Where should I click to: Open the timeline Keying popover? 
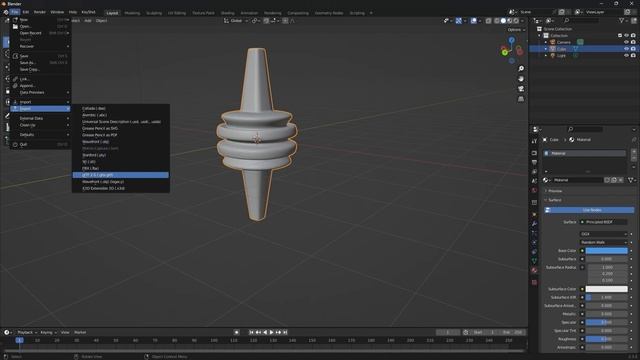pyautogui.click(x=48, y=332)
